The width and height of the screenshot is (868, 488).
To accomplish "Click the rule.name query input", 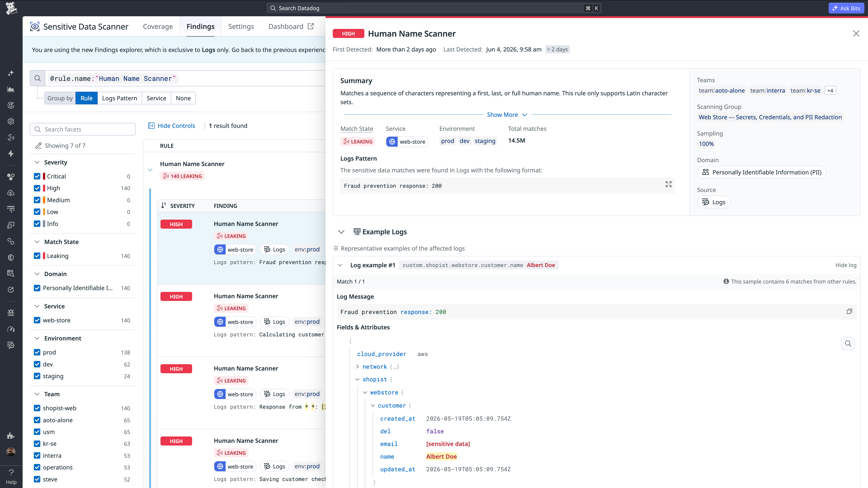I will click(185, 78).
